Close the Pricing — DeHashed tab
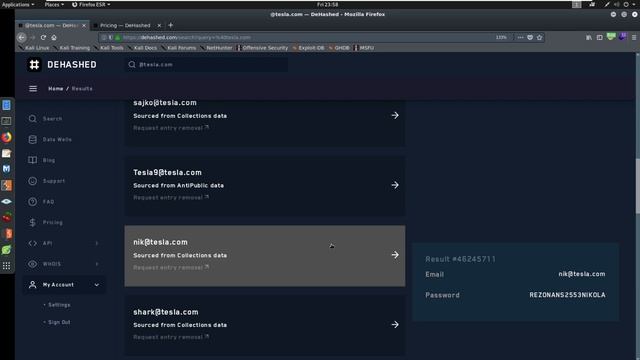The height and width of the screenshot is (360, 640). (x=159, y=25)
